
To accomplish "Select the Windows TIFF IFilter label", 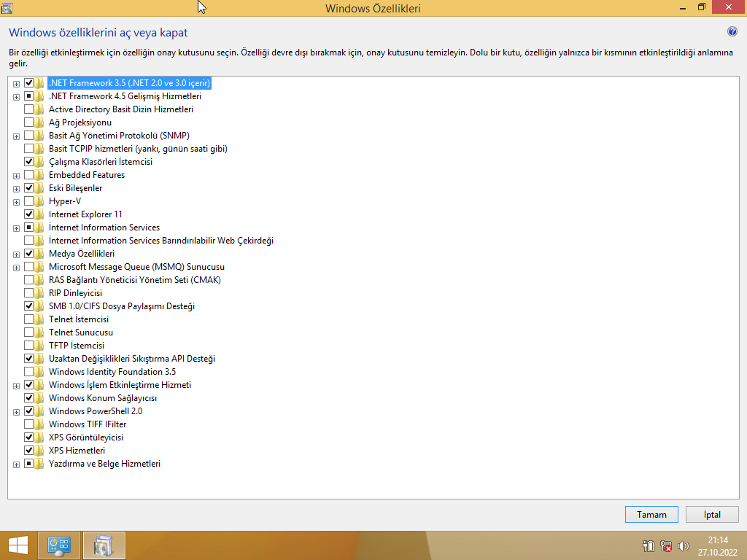I will tap(88, 424).
